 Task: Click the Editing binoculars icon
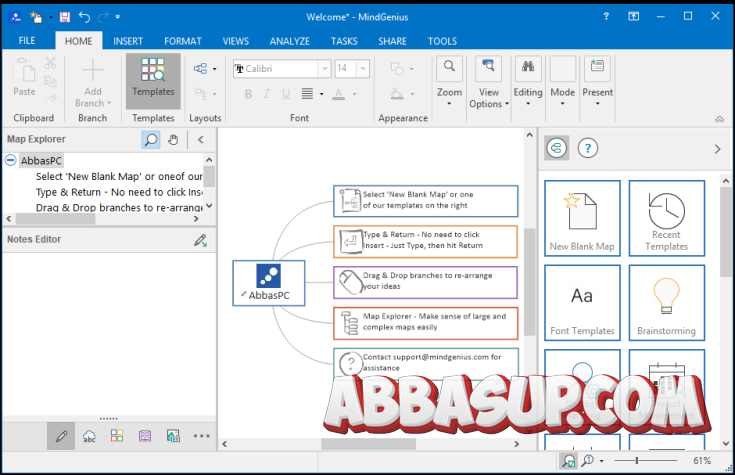(x=528, y=68)
